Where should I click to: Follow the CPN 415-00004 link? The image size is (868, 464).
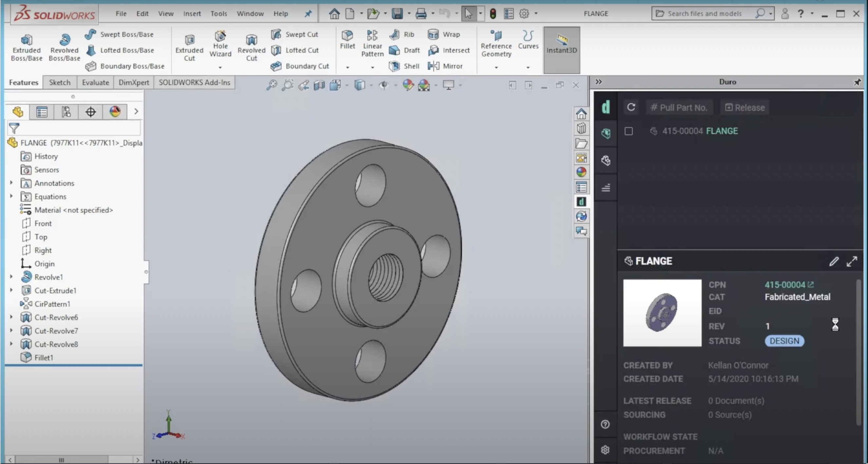(785, 285)
